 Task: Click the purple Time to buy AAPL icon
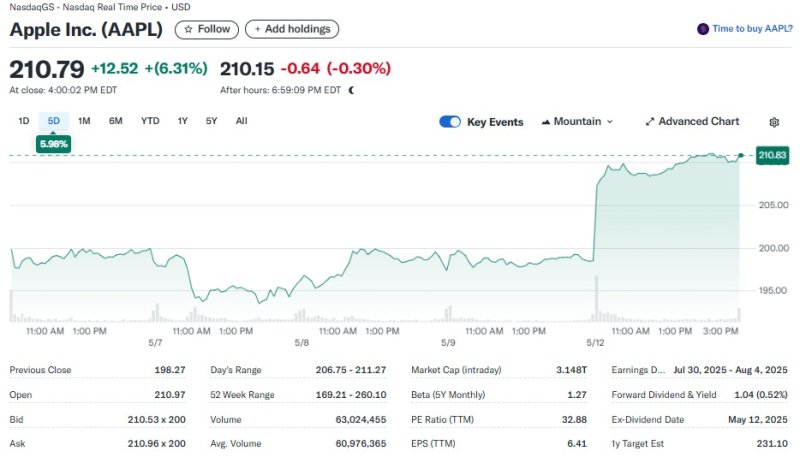point(702,29)
